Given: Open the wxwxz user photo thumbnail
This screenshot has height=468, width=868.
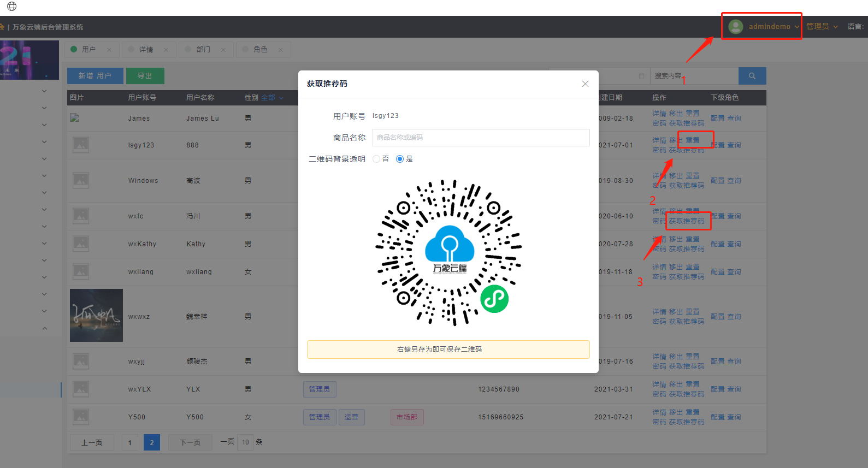Looking at the screenshot, I should [x=96, y=316].
